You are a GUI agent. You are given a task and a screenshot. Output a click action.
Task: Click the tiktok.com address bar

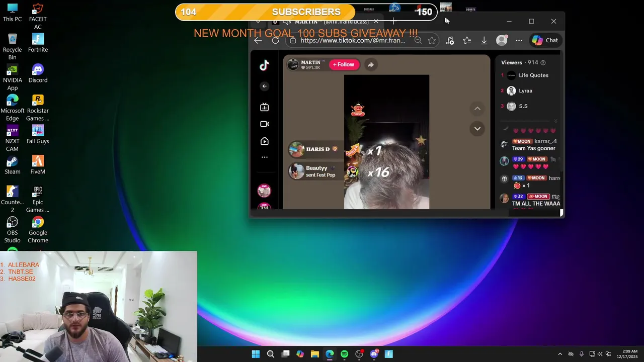352,40
